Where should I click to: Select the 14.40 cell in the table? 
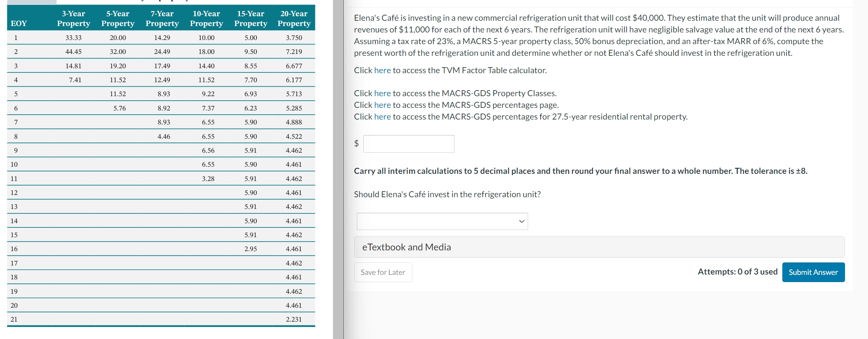pyautogui.click(x=206, y=66)
